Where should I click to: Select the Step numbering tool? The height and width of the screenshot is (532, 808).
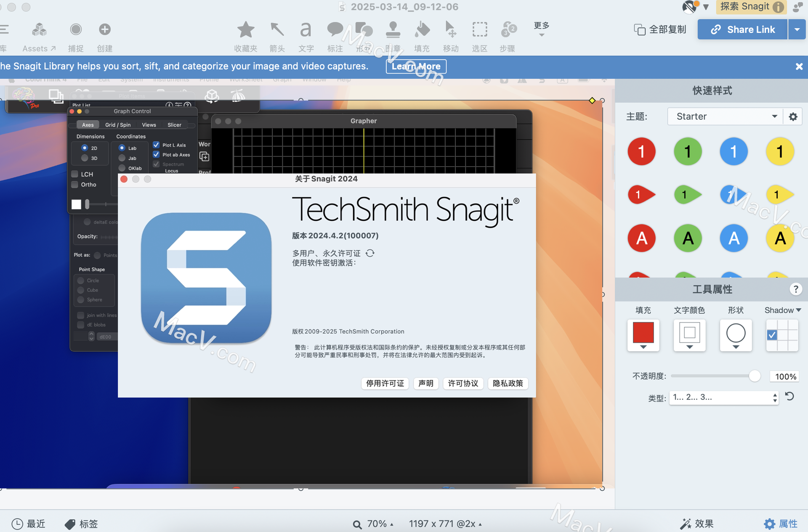coord(508,30)
